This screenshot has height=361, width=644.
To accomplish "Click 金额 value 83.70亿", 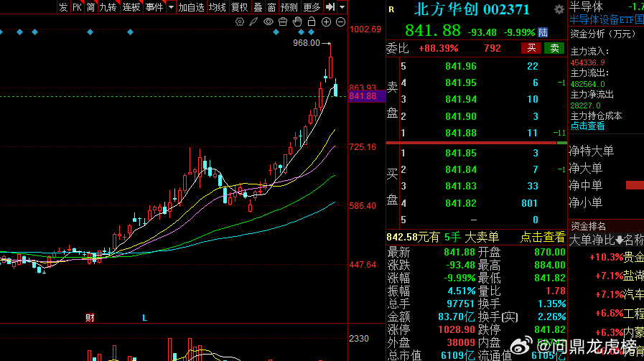I will pos(457,317).
